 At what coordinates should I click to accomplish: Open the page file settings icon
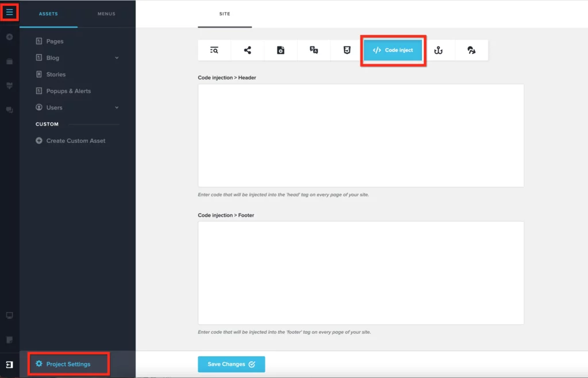pyautogui.click(x=280, y=50)
